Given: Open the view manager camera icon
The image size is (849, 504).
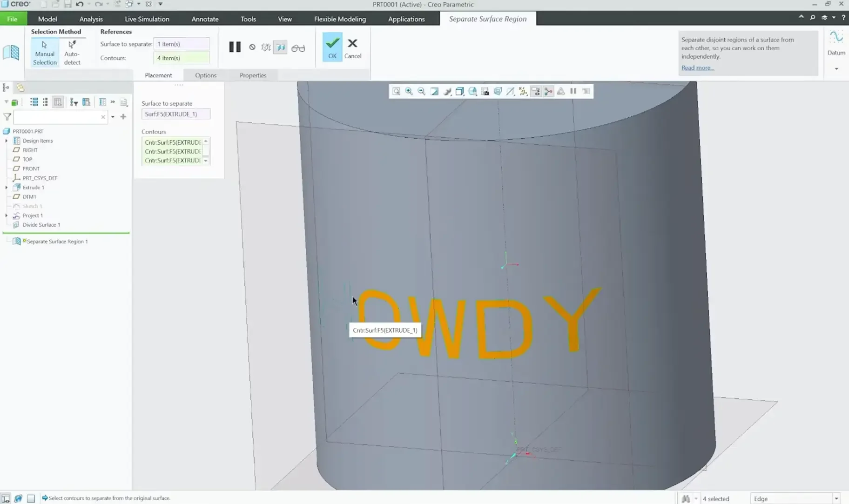Looking at the screenshot, I should click(485, 91).
